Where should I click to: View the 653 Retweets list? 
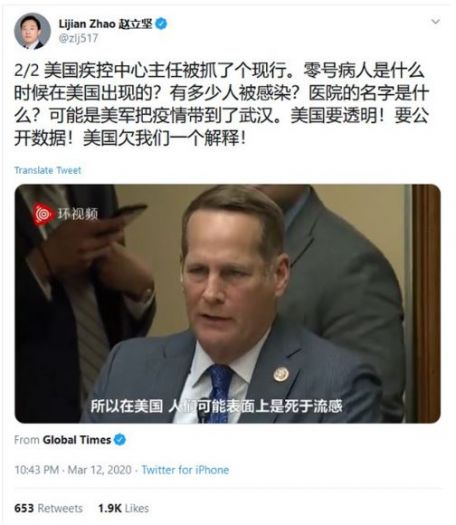click(x=48, y=508)
